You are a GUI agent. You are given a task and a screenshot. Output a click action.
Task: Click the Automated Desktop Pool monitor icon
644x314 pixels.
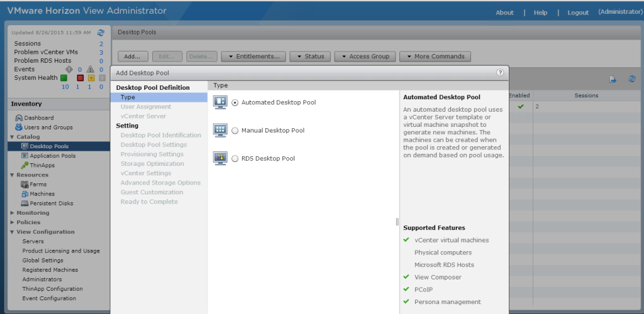[x=220, y=102]
